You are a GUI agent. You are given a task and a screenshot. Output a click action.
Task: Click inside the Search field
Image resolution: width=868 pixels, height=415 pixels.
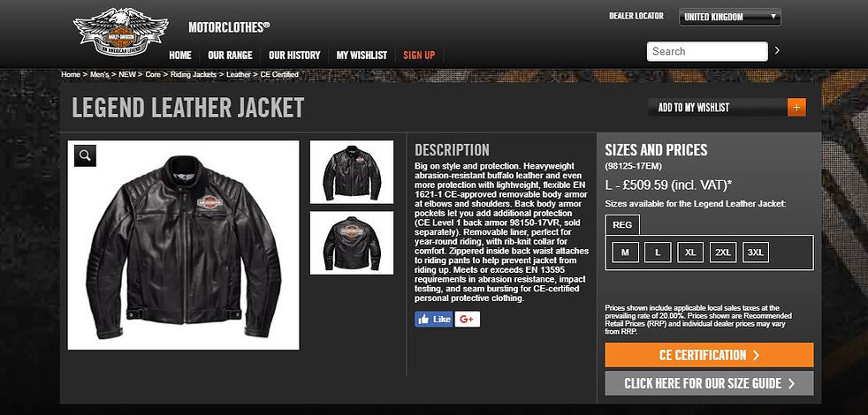[x=707, y=51]
